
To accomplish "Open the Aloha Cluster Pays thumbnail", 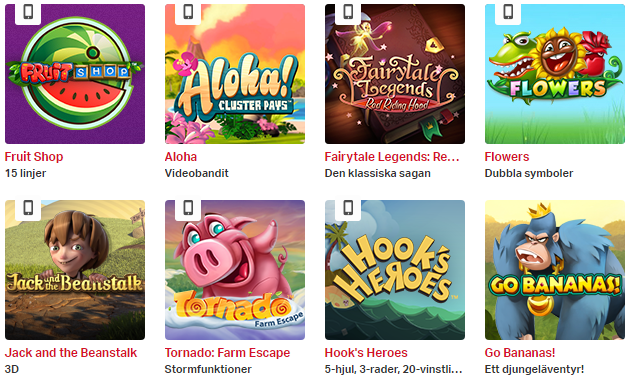I will pyautogui.click(x=235, y=74).
